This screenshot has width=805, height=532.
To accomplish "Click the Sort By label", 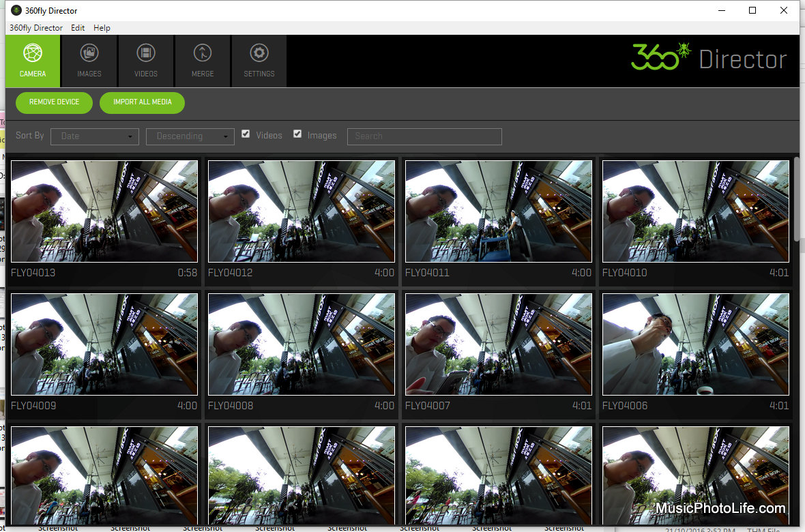I will tap(30, 136).
